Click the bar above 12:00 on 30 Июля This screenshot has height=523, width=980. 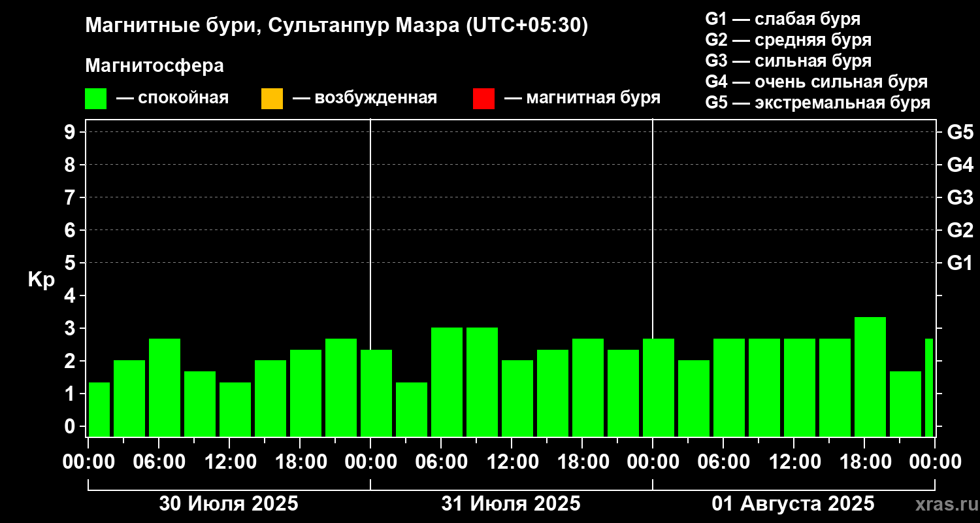(235, 409)
